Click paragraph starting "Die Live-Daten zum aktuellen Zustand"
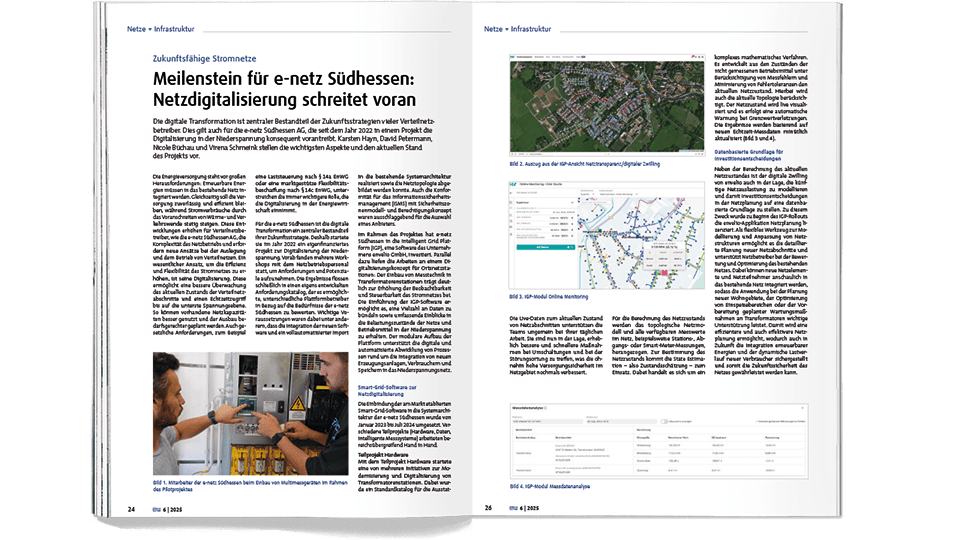The height and width of the screenshot is (540, 960). pyautogui.click(x=556, y=345)
